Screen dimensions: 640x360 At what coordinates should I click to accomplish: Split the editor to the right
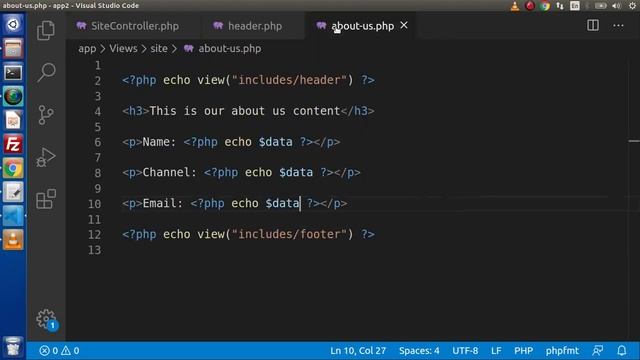[x=593, y=25]
